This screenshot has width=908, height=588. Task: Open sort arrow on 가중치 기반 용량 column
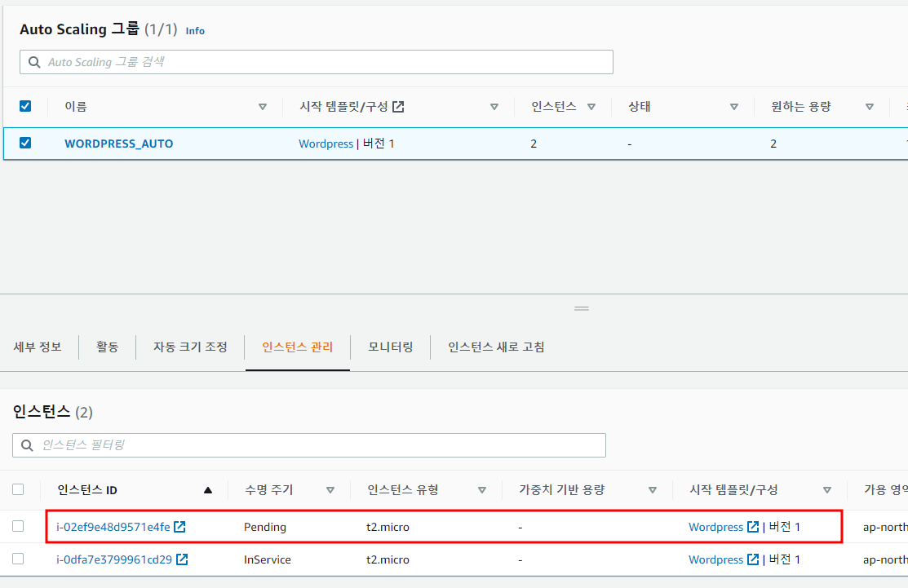click(653, 490)
